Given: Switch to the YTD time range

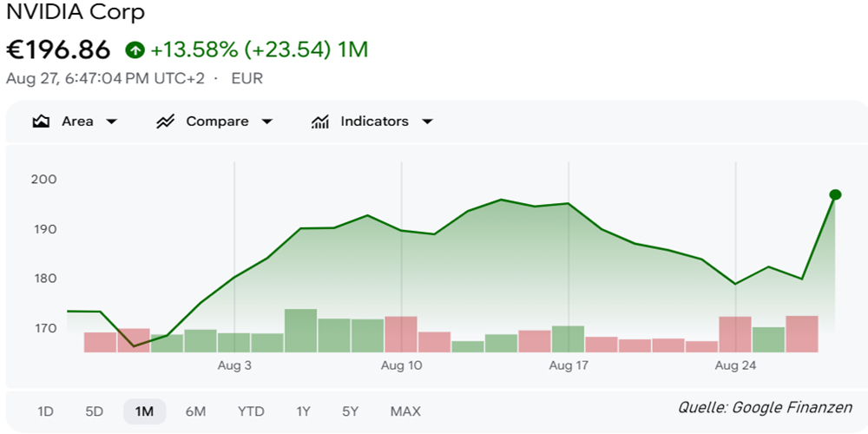Looking at the screenshot, I should (251, 411).
